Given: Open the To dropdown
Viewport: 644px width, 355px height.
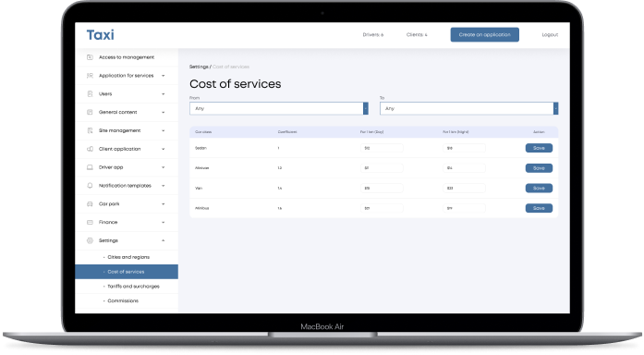Looking at the screenshot, I should [x=469, y=108].
